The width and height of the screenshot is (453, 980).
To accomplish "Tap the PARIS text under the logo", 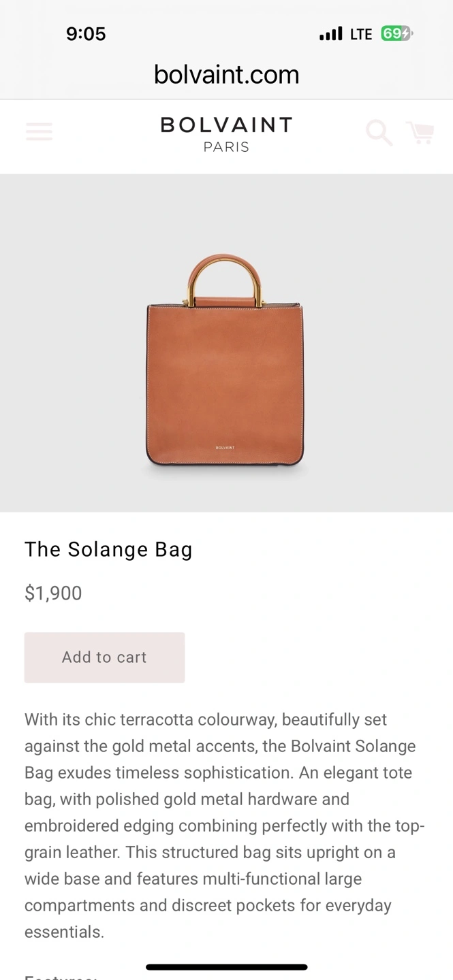I will point(226,147).
